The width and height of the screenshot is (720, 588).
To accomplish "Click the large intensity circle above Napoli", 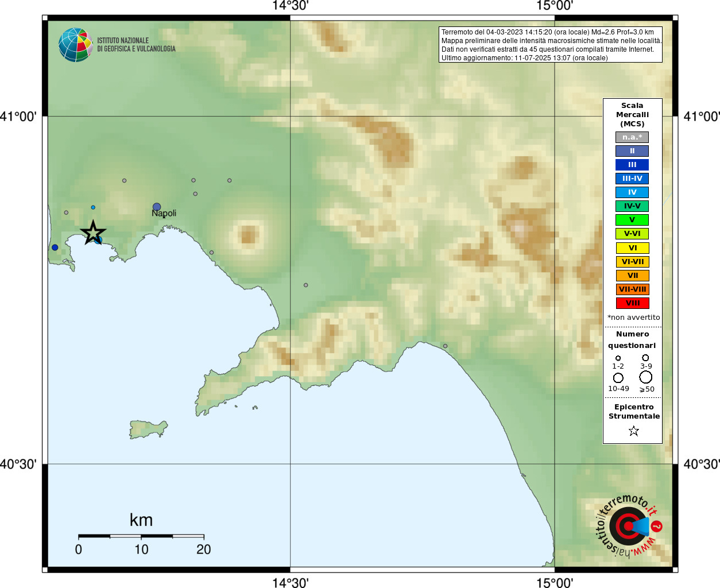I will (157, 207).
